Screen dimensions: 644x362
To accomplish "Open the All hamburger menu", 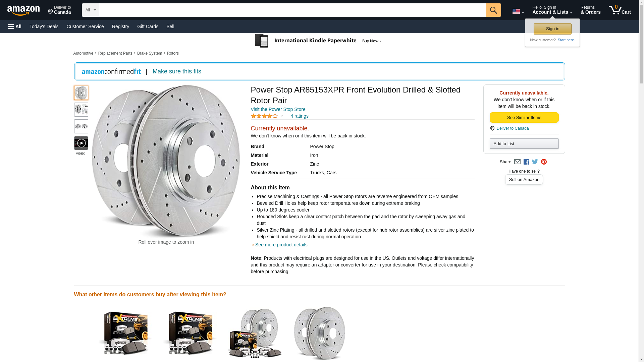I will coord(15,26).
